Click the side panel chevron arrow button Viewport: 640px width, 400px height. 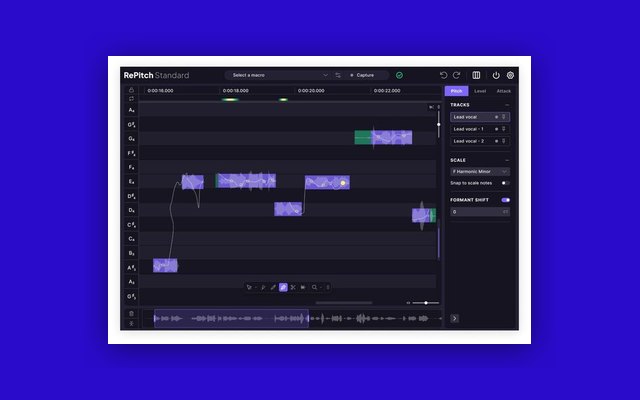(455, 318)
